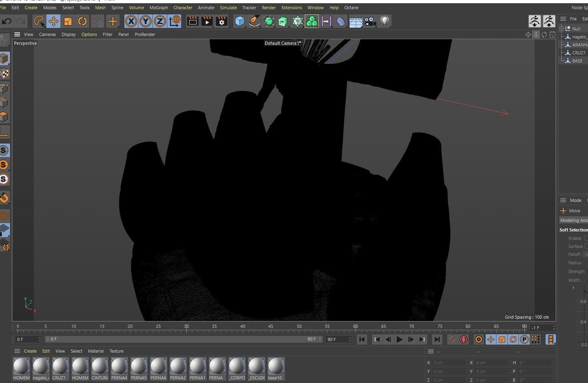Click the 0 F start frame field
Viewport: 588px width, 383px height.
[28, 339]
